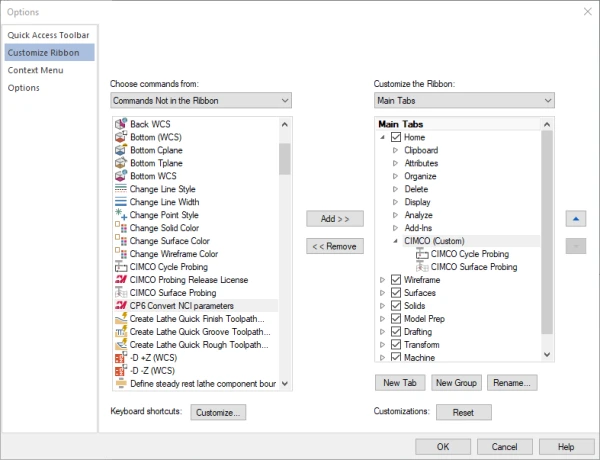Disable the Model Prep tab checkbox
Screen dimensions: 600x460
click(x=396, y=319)
